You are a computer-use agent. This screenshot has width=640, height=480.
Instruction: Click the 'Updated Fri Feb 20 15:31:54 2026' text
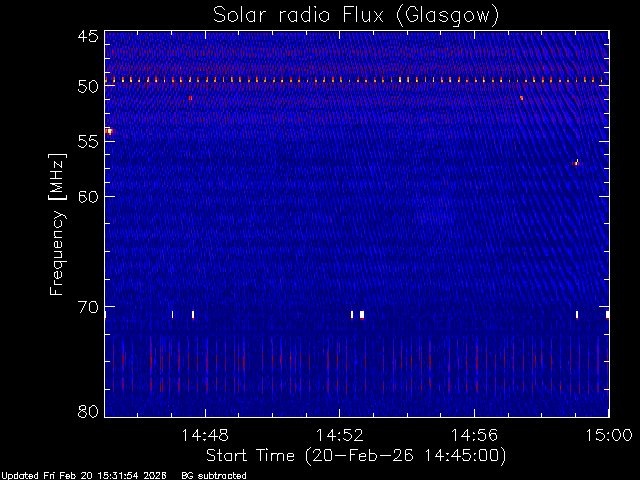pos(84,476)
